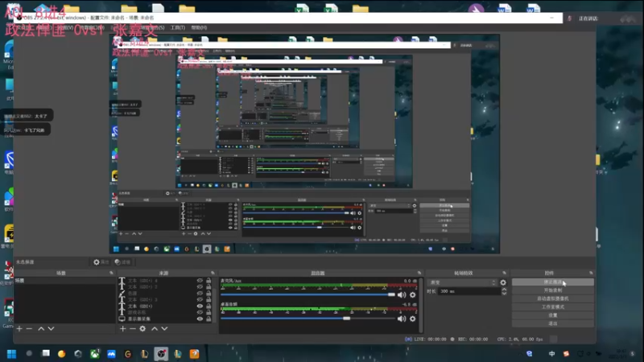This screenshot has height=362, width=644.
Task: Toggle visibility of 色源 source
Action: point(200,294)
